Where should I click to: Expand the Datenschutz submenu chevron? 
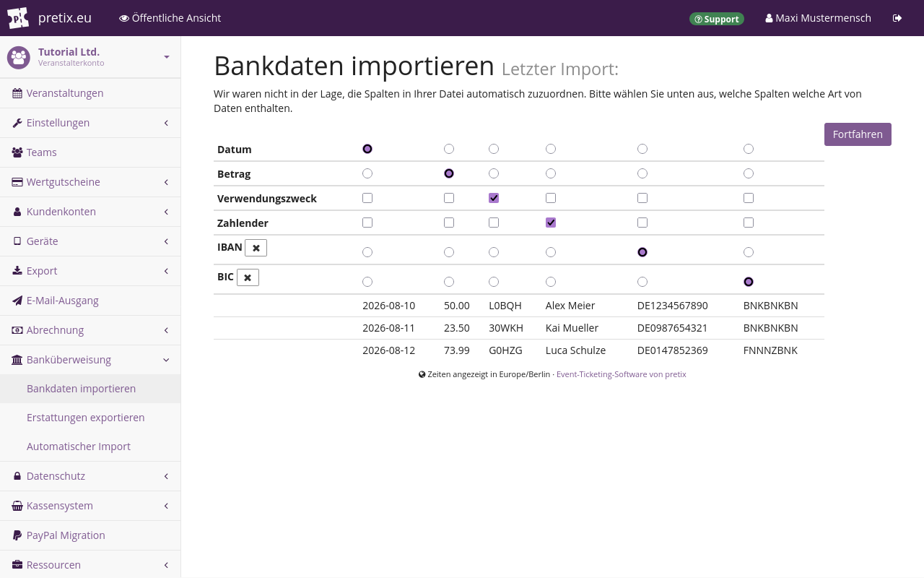166,476
